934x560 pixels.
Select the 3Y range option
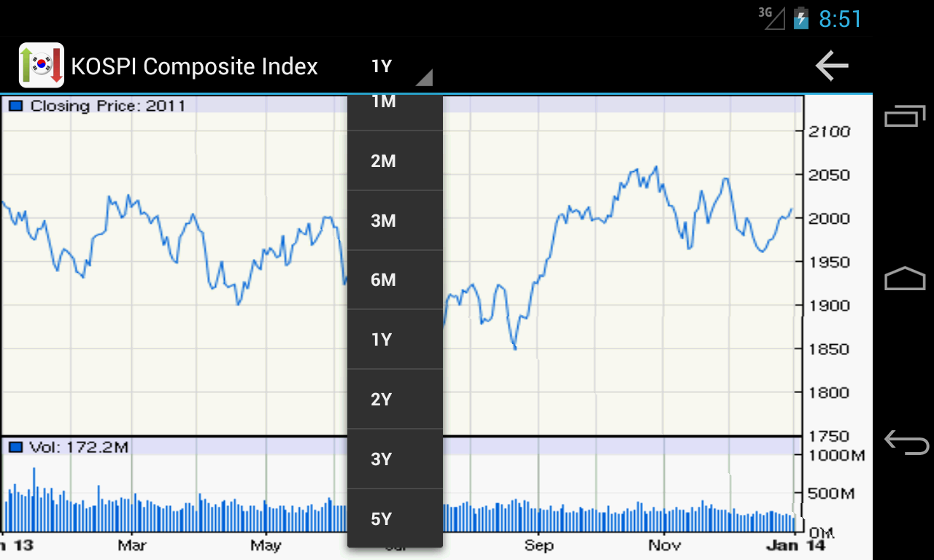(395, 459)
